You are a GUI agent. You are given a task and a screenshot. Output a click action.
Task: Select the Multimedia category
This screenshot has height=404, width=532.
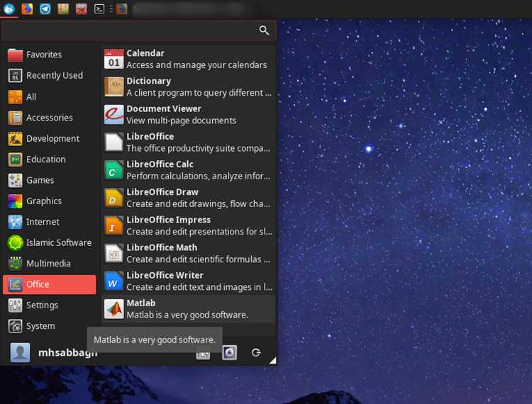pos(50,264)
